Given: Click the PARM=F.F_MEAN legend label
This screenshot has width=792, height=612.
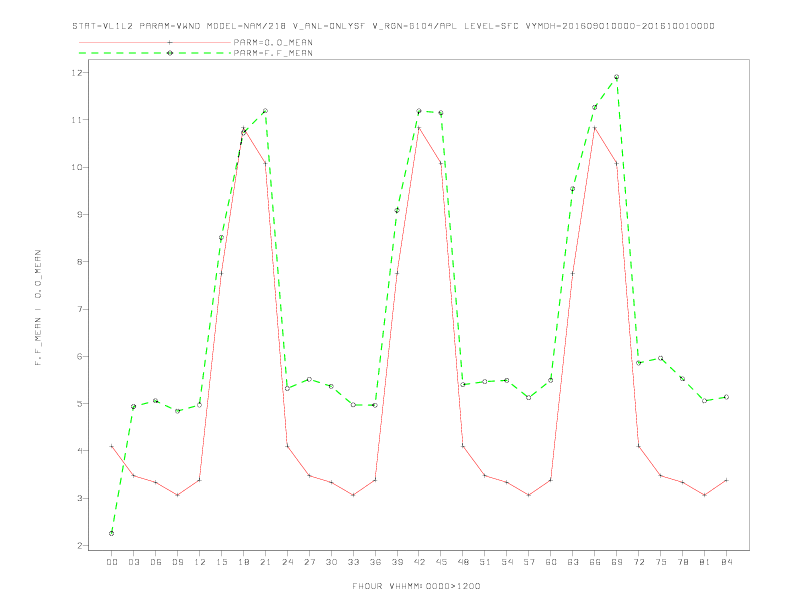Looking at the screenshot, I should 273,53.
